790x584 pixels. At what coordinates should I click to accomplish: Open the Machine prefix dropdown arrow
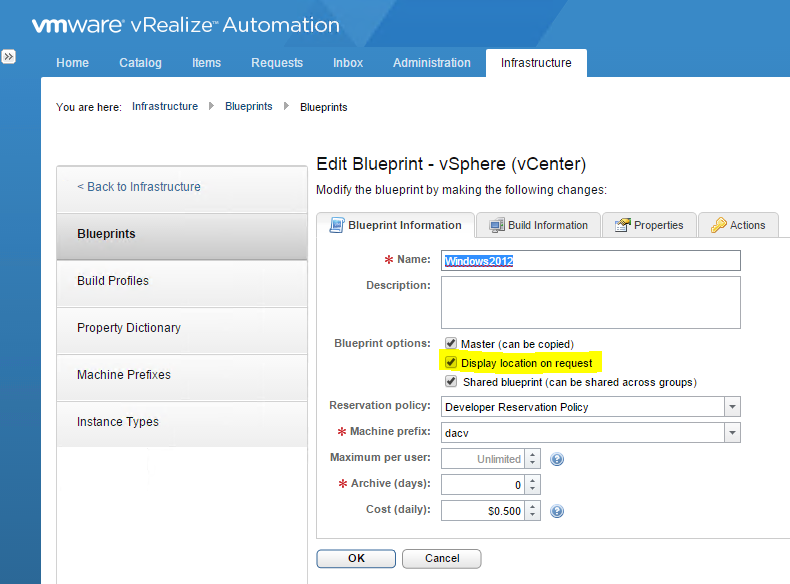[x=733, y=433]
